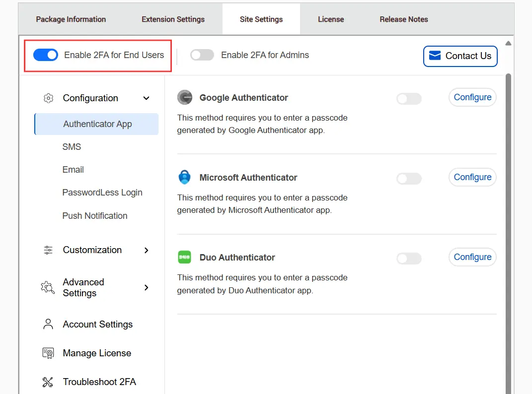Click the Duo Authenticator green logo
532x394 pixels.
pos(185,257)
